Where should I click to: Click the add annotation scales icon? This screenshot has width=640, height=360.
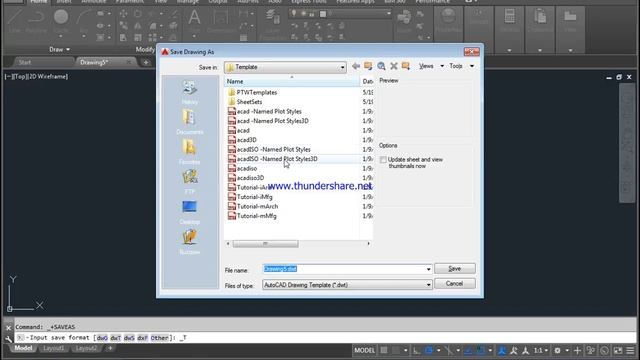525,350
